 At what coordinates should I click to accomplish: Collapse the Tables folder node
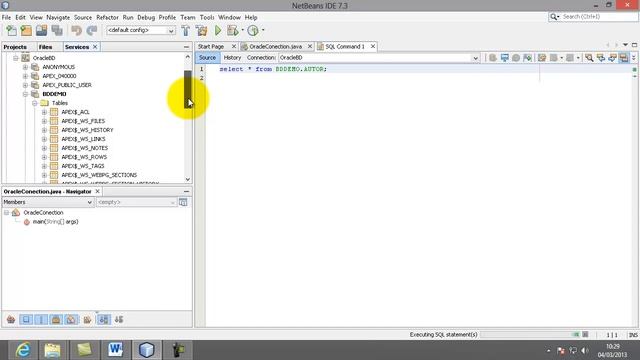coord(35,103)
